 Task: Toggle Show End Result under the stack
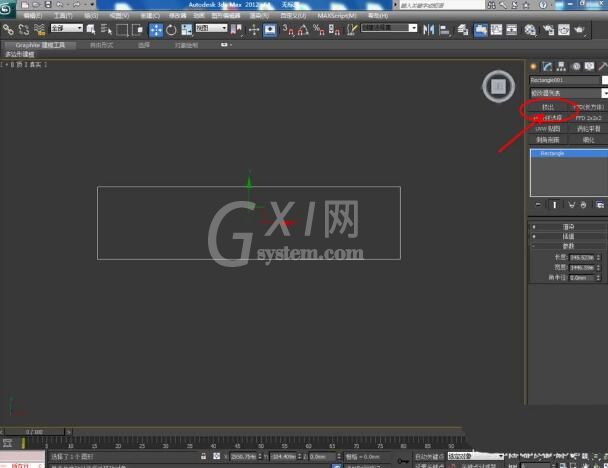(554, 205)
